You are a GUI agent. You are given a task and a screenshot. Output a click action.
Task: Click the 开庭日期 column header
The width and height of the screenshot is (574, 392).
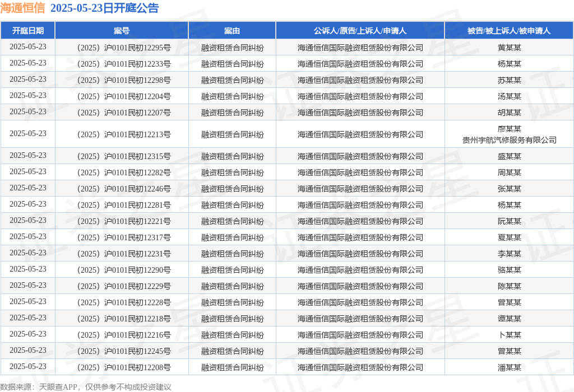(x=28, y=31)
